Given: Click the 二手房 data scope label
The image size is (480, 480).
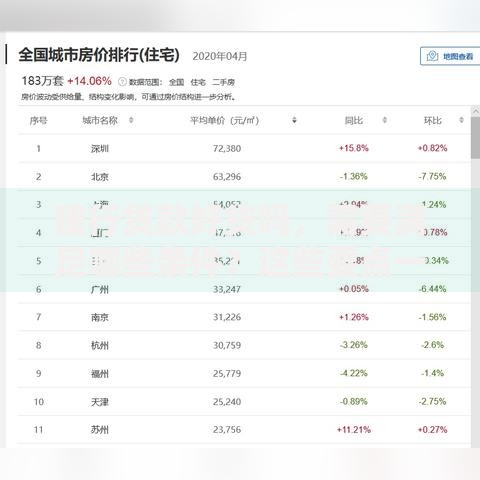Looking at the screenshot, I should click(224, 82).
